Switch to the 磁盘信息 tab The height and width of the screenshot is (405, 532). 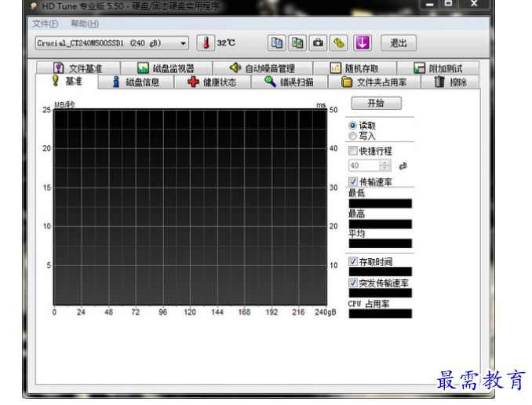tap(135, 82)
